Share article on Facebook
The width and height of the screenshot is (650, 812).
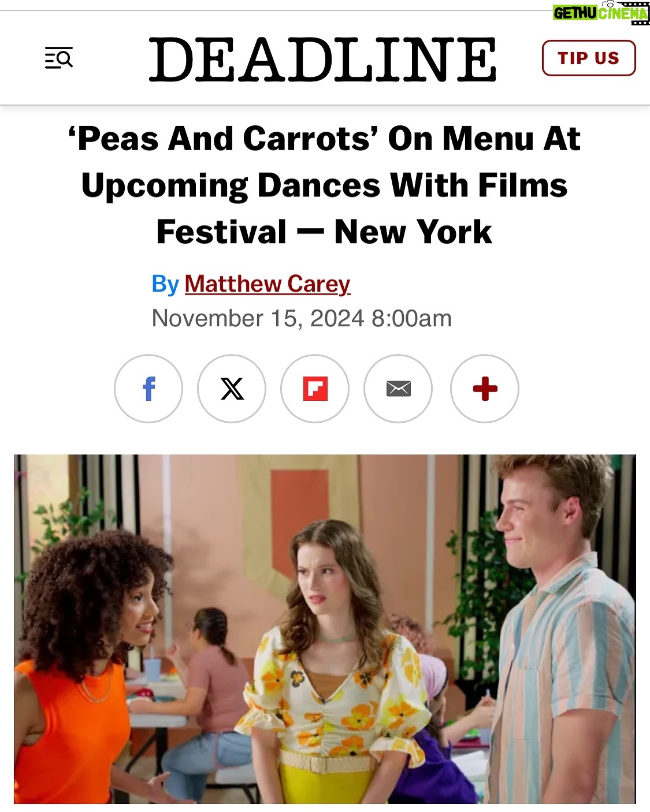pos(148,389)
